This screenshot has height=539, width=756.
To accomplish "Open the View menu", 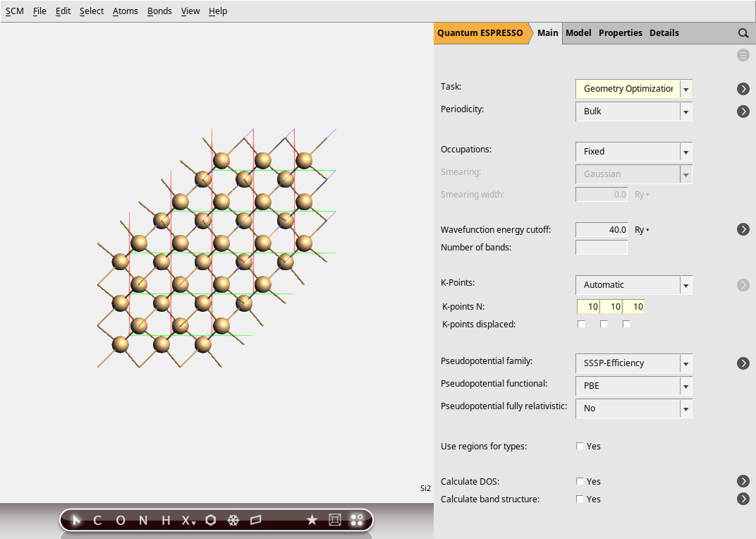I will 190,11.
